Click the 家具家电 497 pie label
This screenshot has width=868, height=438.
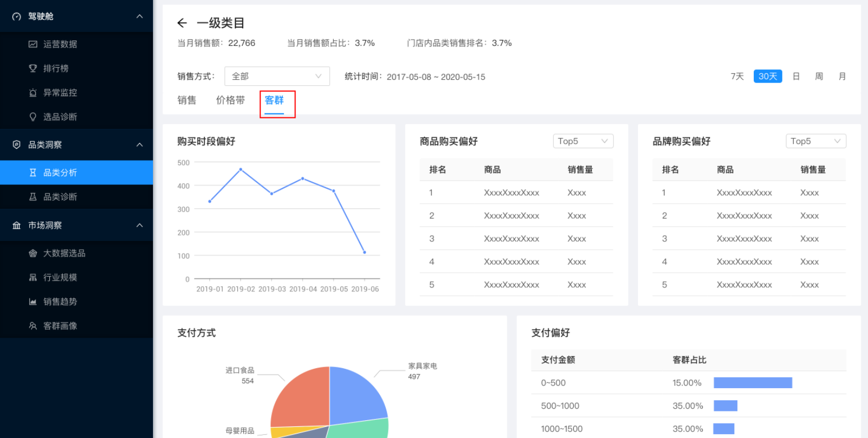[422, 371]
